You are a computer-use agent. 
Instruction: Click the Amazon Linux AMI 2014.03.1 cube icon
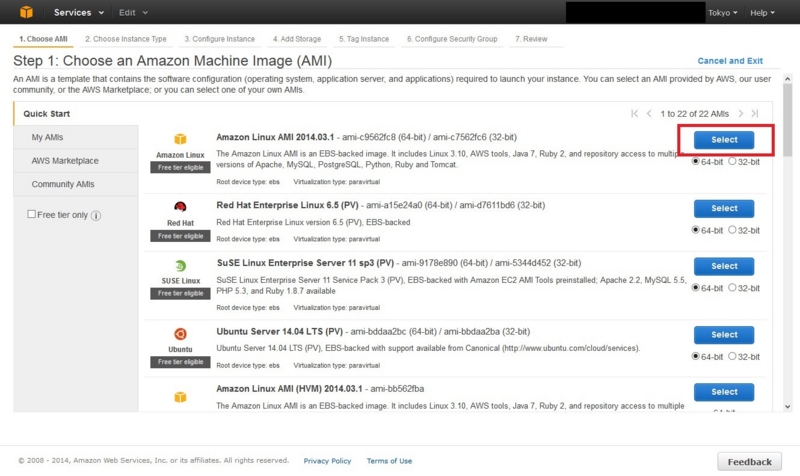[x=180, y=139]
